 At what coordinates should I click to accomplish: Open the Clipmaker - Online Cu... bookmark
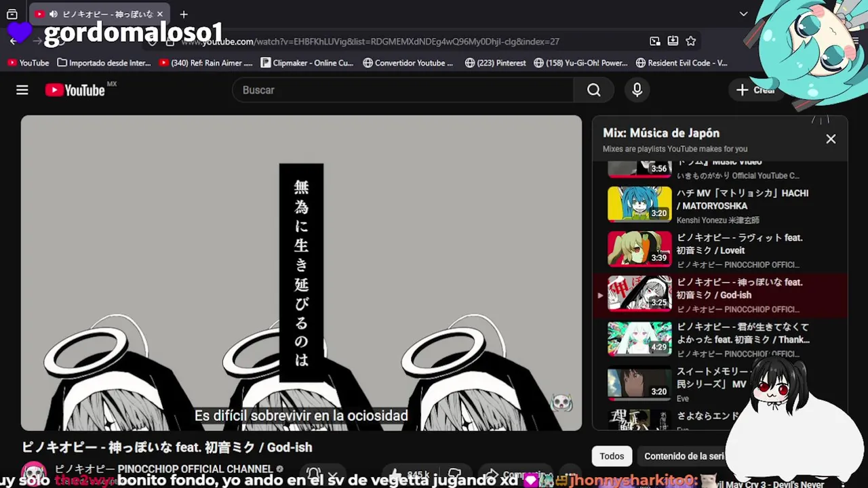tap(307, 62)
